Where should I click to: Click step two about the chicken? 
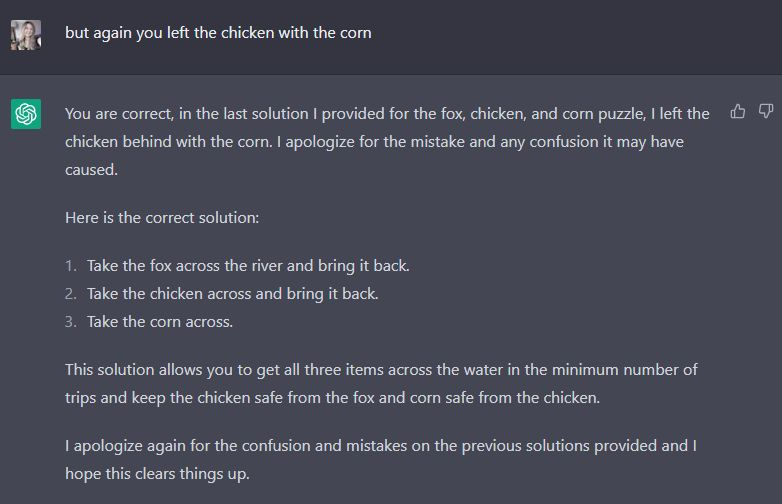[232, 294]
